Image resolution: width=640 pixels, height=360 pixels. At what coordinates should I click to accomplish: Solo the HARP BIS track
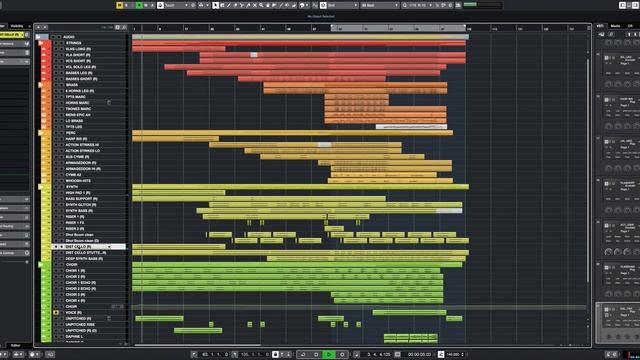(x=62, y=139)
